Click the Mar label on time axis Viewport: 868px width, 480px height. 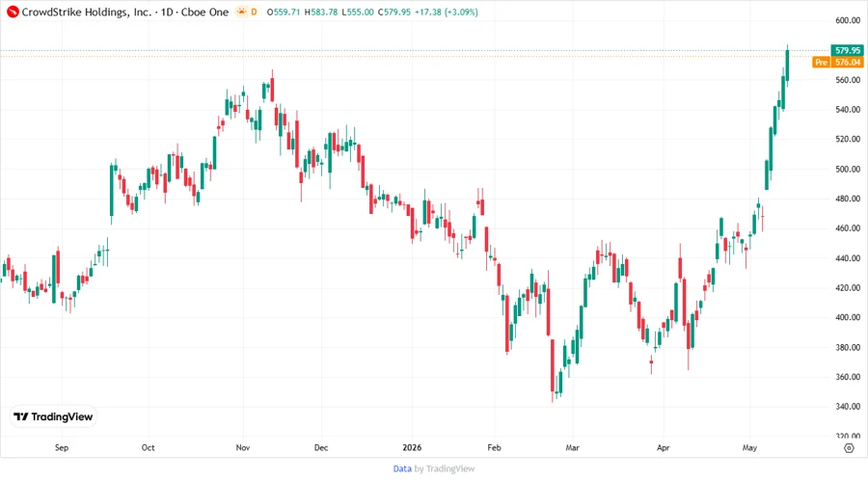coord(572,447)
